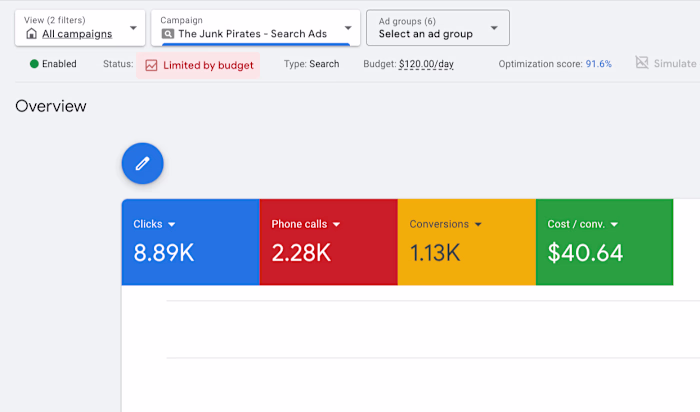Screen dimensions: 700x412
Task: Click the Simulate icon
Action: (x=642, y=63)
